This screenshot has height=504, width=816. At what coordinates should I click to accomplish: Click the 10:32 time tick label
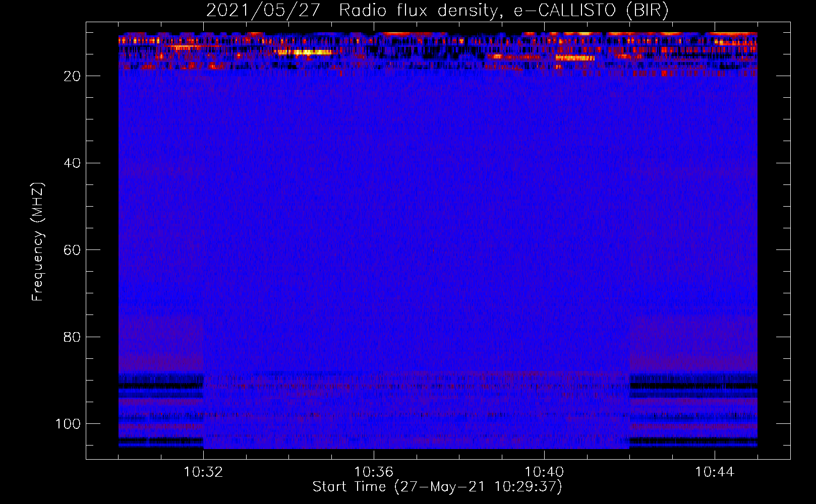pyautogui.click(x=203, y=472)
